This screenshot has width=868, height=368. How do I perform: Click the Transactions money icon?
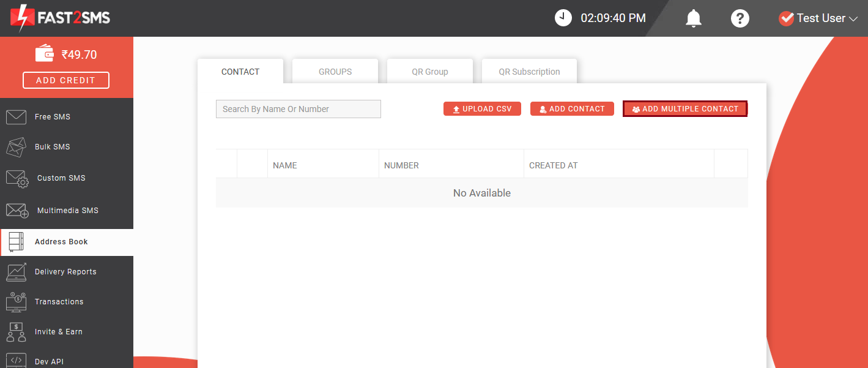(16, 302)
